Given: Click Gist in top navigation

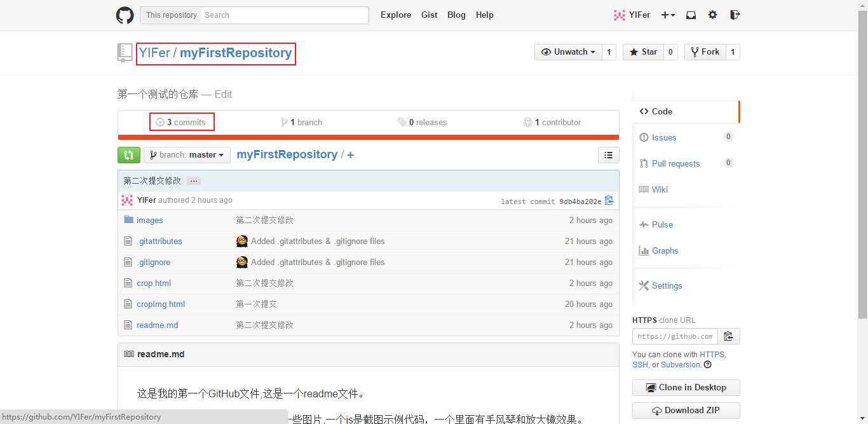Looking at the screenshot, I should (x=430, y=15).
